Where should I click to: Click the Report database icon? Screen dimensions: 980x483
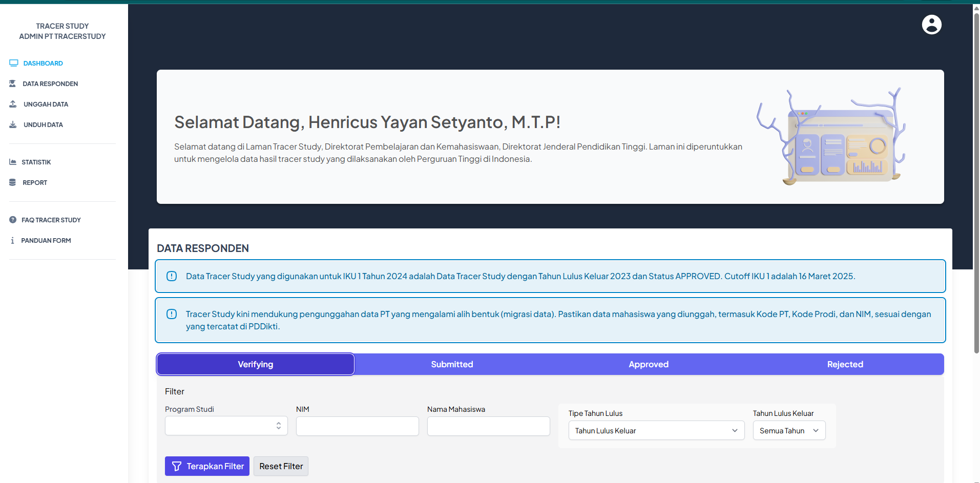coord(13,182)
